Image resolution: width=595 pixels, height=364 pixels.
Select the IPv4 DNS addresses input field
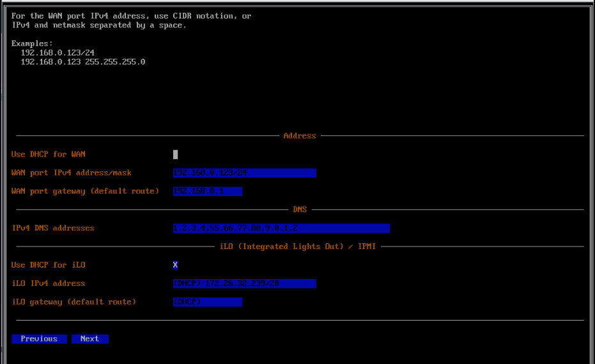pos(281,229)
